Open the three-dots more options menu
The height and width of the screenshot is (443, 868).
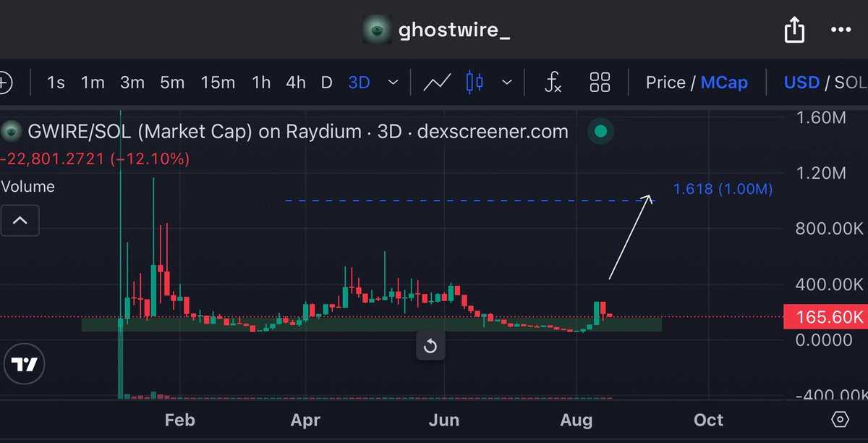841,30
